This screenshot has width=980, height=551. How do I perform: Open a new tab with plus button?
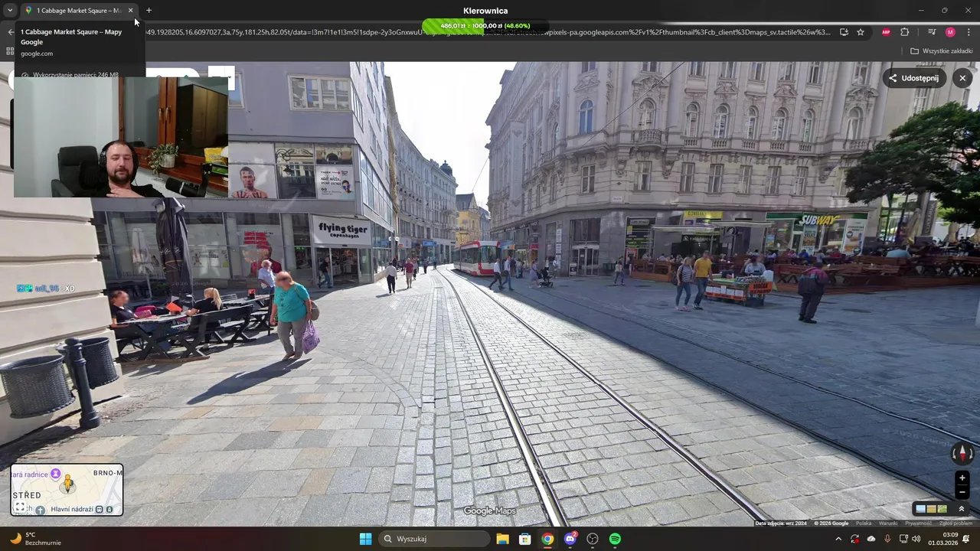tap(149, 11)
